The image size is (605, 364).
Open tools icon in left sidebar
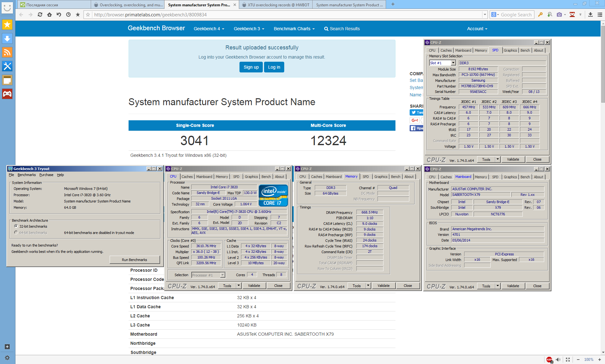7,66
